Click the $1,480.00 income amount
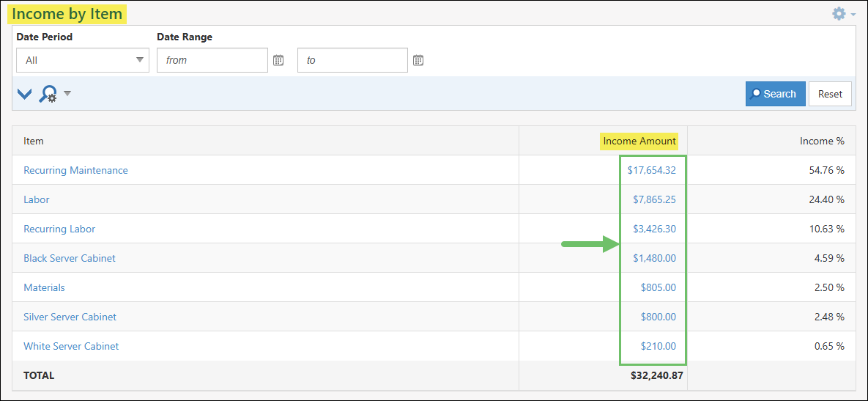The image size is (868, 401). [654, 258]
